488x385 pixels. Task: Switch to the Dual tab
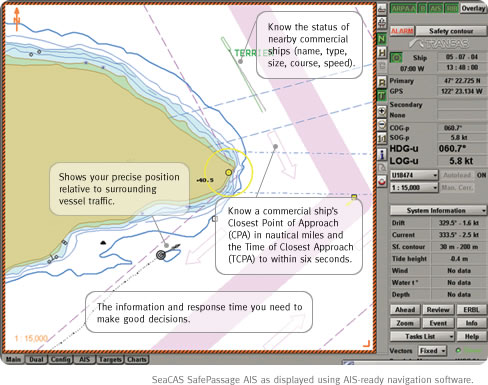(36, 359)
